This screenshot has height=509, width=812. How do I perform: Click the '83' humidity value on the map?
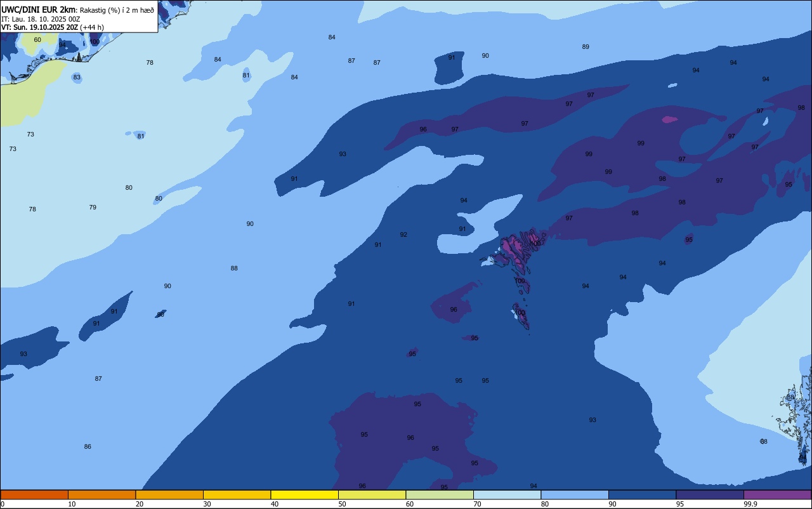pos(77,77)
